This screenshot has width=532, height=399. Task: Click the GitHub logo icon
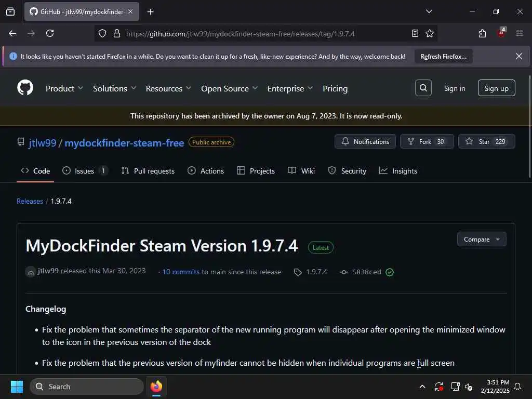[25, 88]
